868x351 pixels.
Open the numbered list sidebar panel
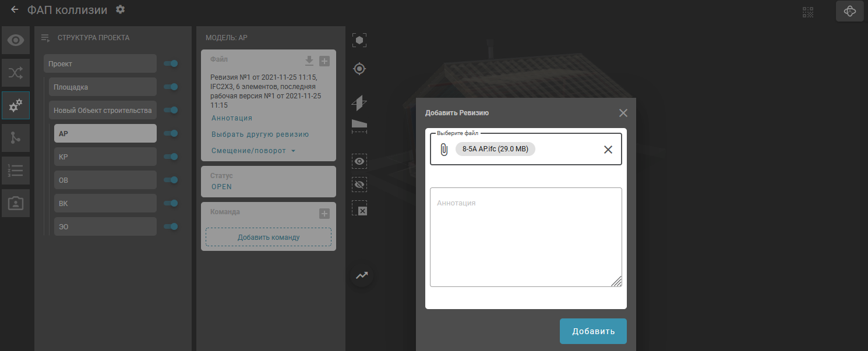coord(15,171)
